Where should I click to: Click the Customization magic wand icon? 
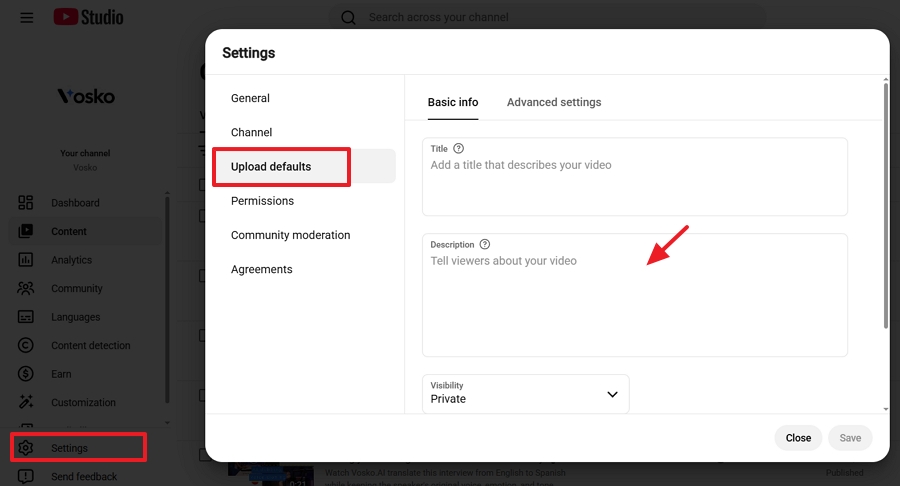[25, 402]
